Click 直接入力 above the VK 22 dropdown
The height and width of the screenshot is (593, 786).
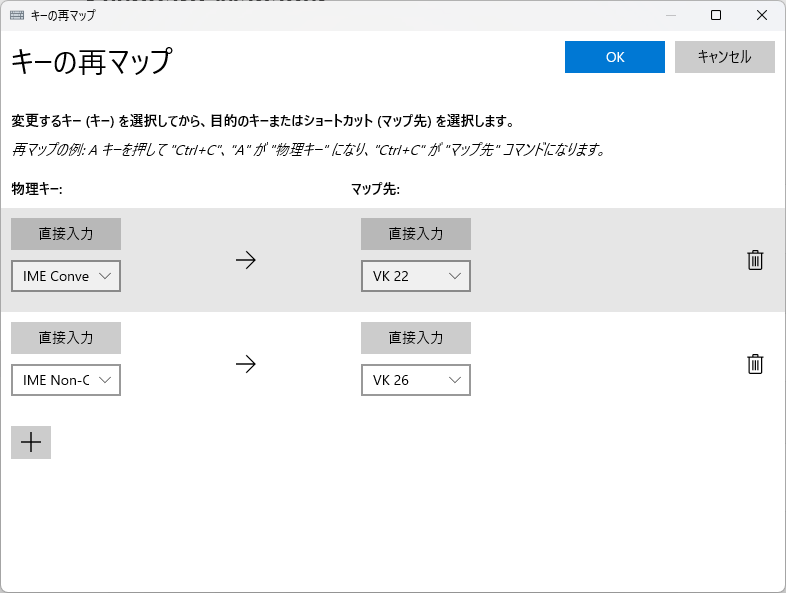416,234
